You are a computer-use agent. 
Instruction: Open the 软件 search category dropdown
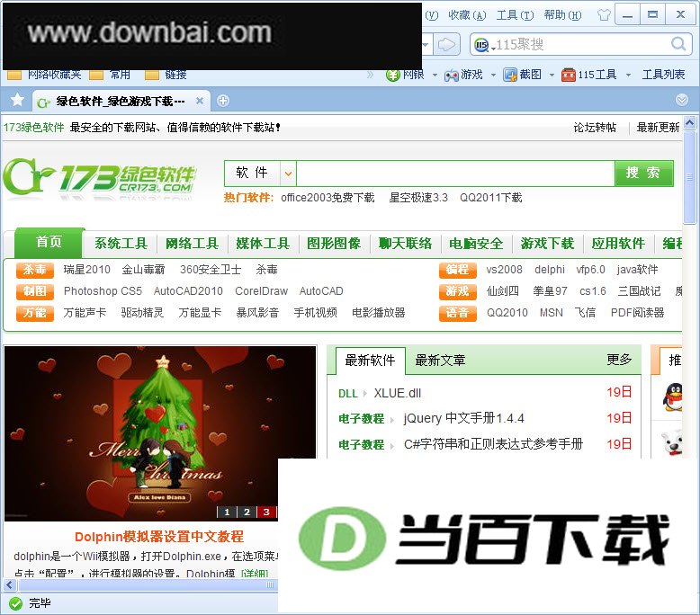click(288, 174)
